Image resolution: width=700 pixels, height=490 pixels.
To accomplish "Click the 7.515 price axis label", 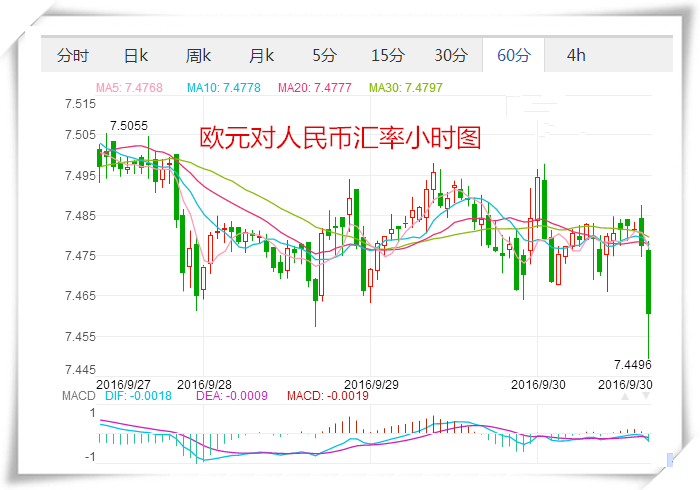I will (x=80, y=104).
